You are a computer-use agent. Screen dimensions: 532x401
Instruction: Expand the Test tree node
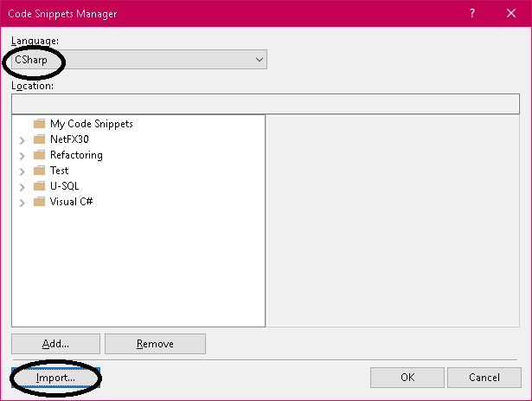click(x=22, y=171)
